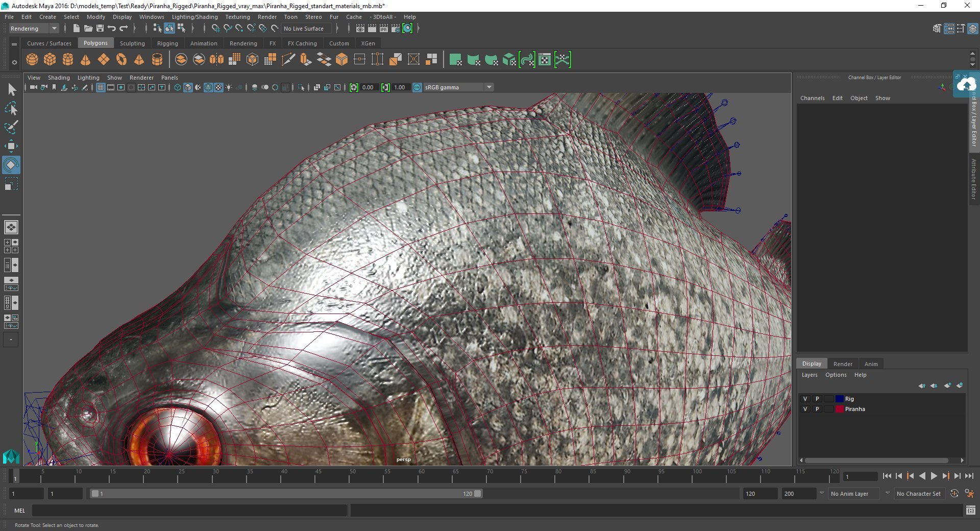Switch to the Rigging shelf tab
The image size is (980, 531).
point(167,43)
